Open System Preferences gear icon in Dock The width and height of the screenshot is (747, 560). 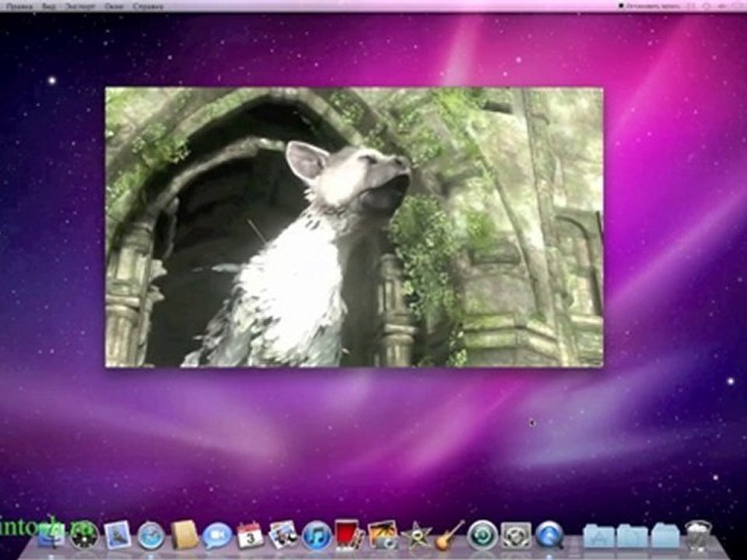tap(516, 535)
